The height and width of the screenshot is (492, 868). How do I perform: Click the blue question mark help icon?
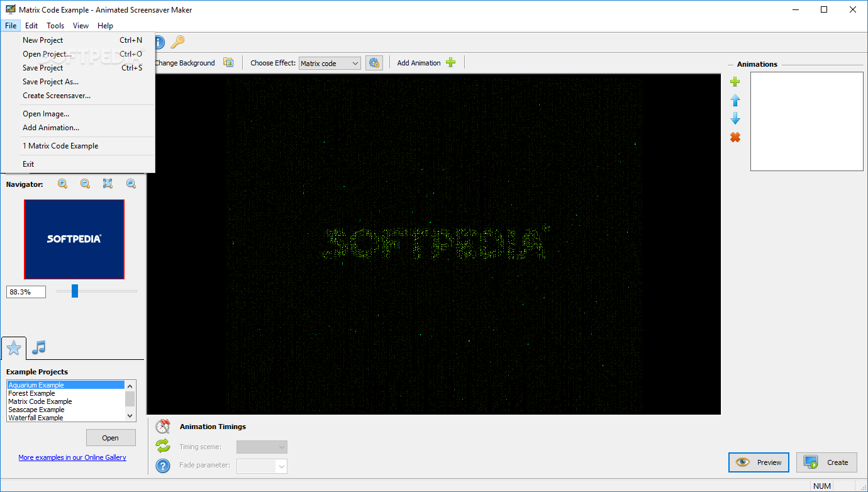click(163, 466)
